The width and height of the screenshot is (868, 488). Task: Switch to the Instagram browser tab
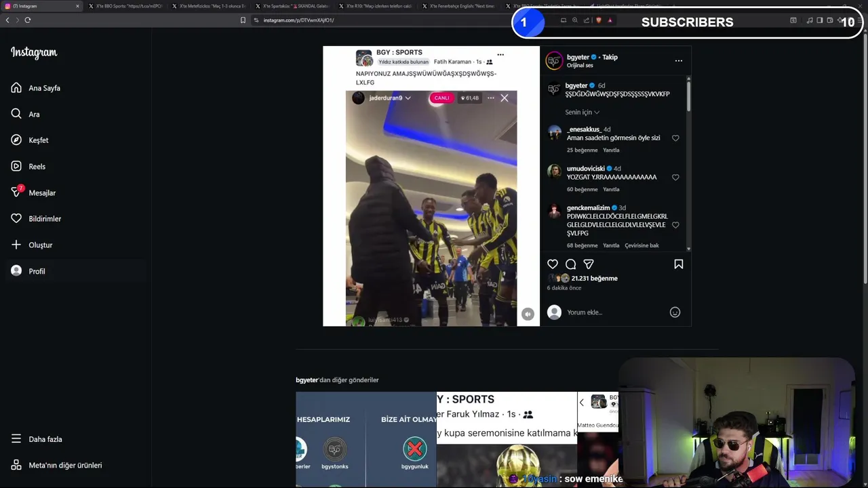point(42,6)
